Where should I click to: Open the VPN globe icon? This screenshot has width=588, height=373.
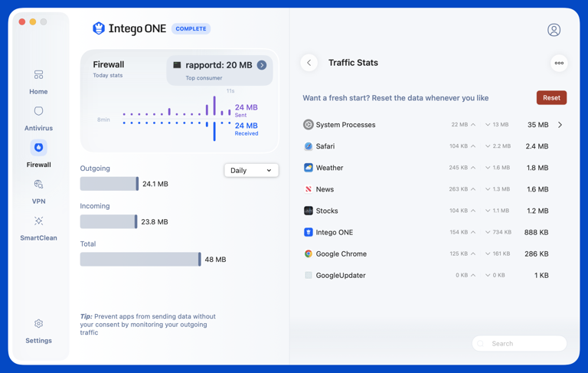[38, 185]
